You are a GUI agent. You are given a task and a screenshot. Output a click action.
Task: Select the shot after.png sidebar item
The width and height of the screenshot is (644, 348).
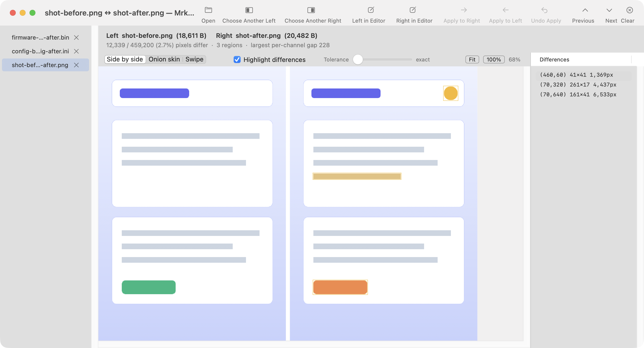(x=46, y=65)
